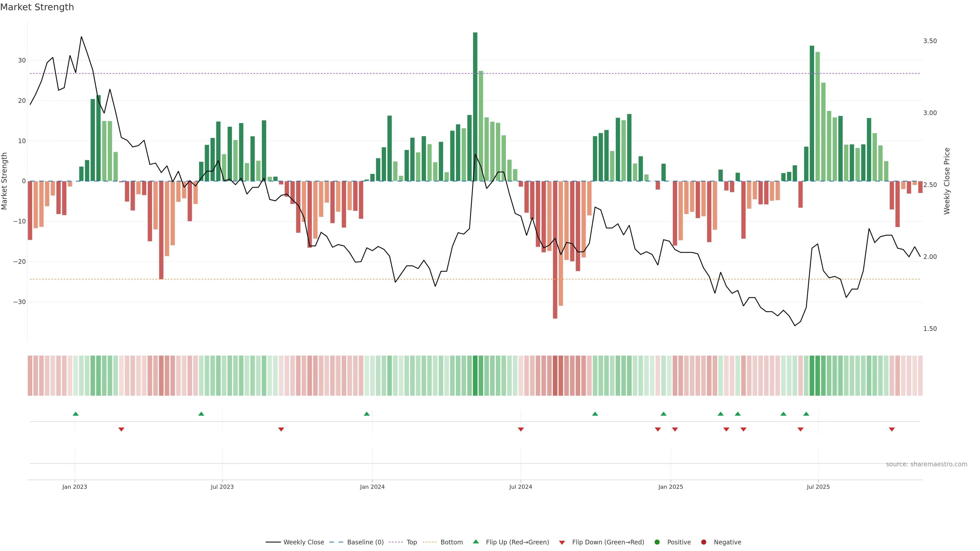
Task: Toggle Flip Up (Red→Green) legend item
Action: click(517, 542)
